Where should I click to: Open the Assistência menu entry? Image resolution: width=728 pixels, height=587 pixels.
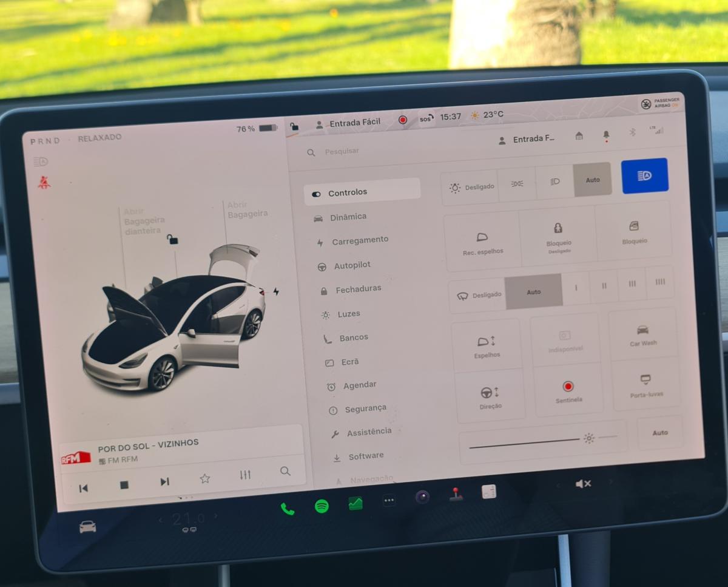point(362,433)
